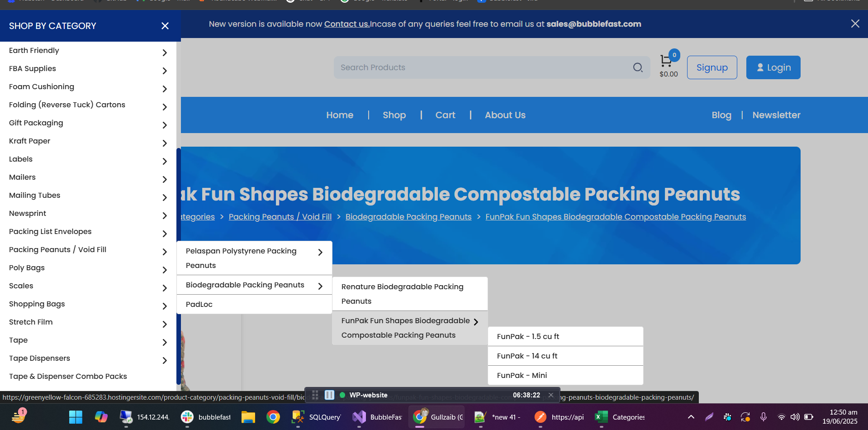Select FunPak - Mini
This screenshot has width=868, height=430.
(x=565, y=375)
